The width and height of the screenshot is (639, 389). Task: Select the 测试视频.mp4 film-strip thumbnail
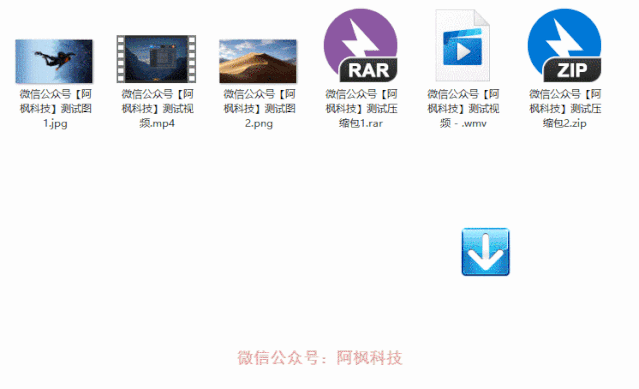coord(156,59)
